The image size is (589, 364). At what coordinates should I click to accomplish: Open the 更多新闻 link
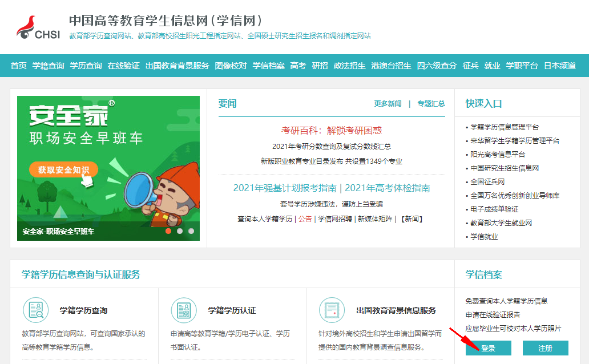click(x=388, y=104)
